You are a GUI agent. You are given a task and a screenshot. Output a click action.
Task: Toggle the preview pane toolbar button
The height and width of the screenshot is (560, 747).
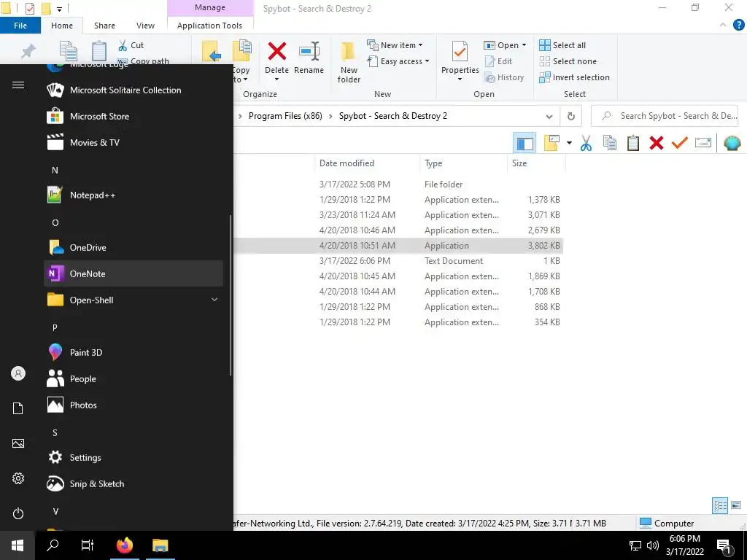(525, 143)
